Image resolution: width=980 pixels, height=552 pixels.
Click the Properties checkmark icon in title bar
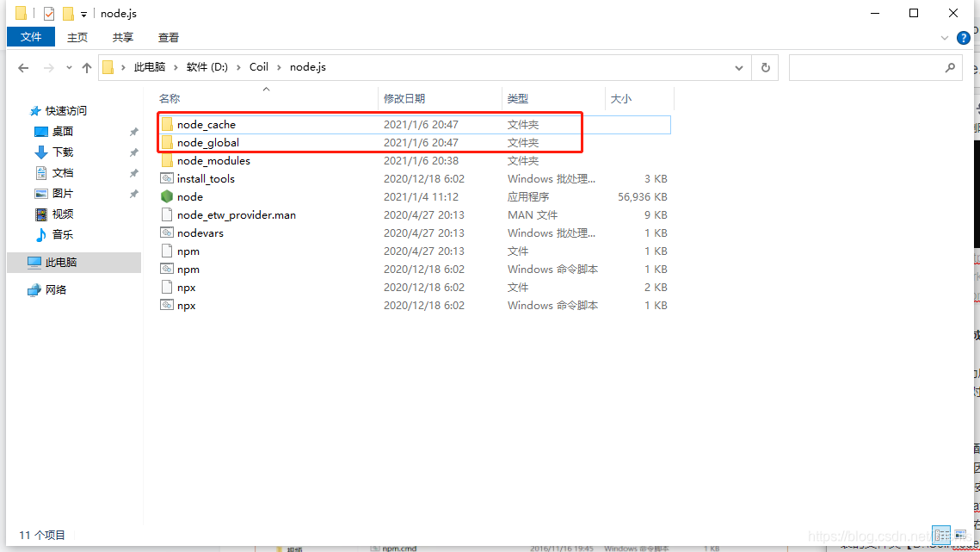pos(49,13)
